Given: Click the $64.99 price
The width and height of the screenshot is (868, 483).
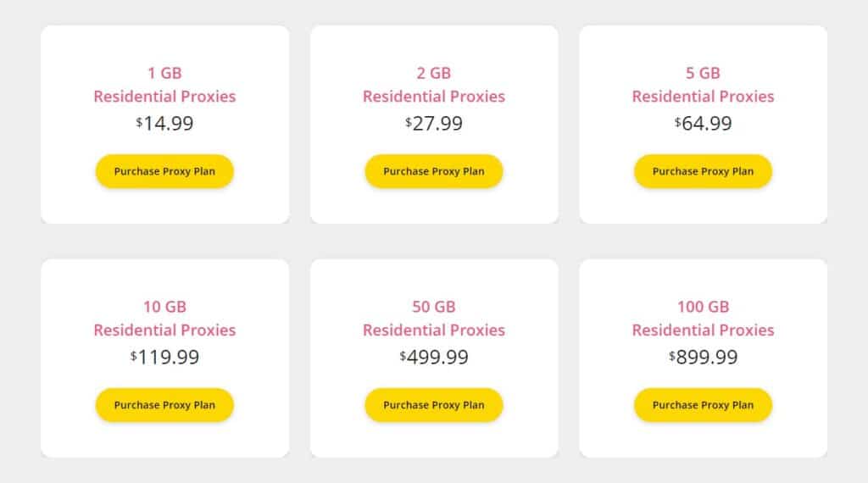Looking at the screenshot, I should tap(704, 124).
